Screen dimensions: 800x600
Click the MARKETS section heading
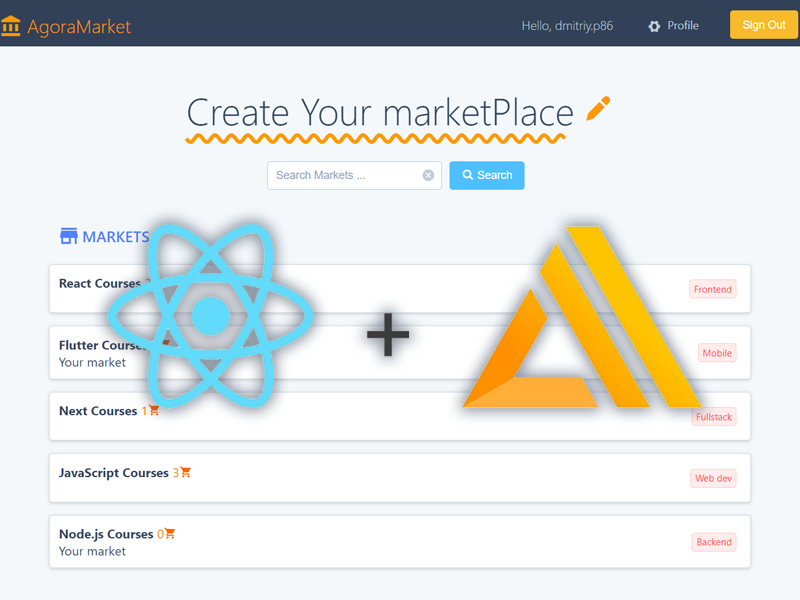[116, 237]
